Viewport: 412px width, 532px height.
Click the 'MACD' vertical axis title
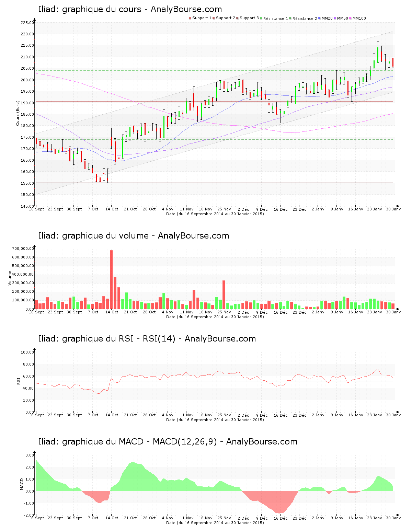(22, 484)
